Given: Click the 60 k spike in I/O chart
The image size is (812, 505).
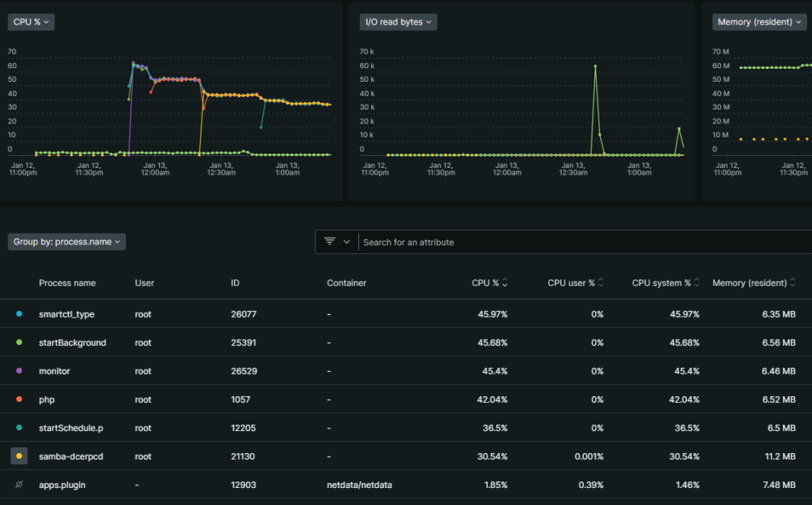Looking at the screenshot, I should point(595,67).
